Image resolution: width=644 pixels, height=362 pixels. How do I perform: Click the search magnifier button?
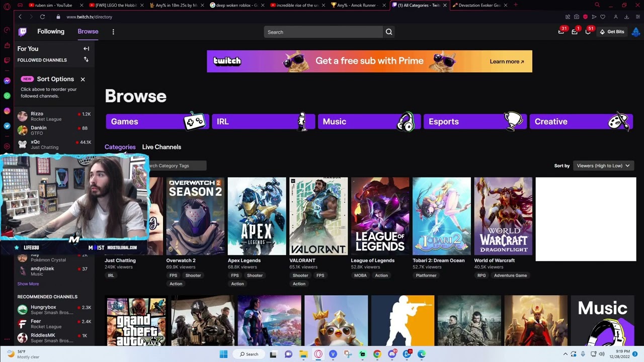pos(389,32)
